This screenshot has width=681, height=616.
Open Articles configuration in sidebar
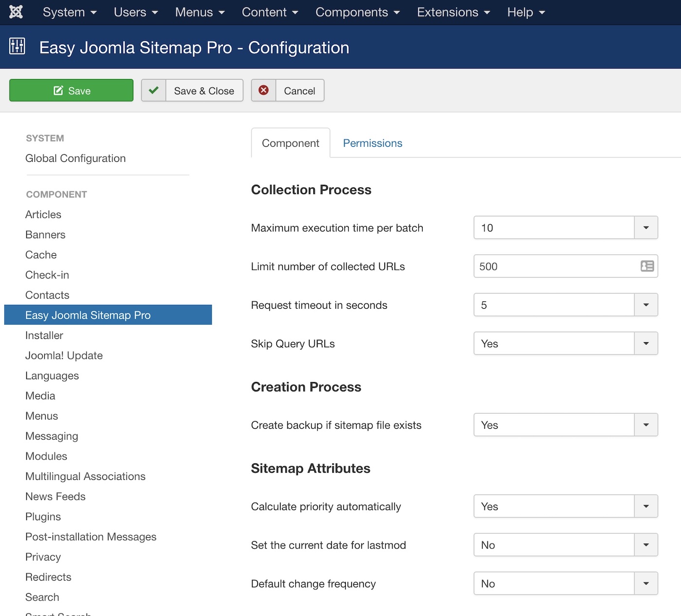coord(43,214)
